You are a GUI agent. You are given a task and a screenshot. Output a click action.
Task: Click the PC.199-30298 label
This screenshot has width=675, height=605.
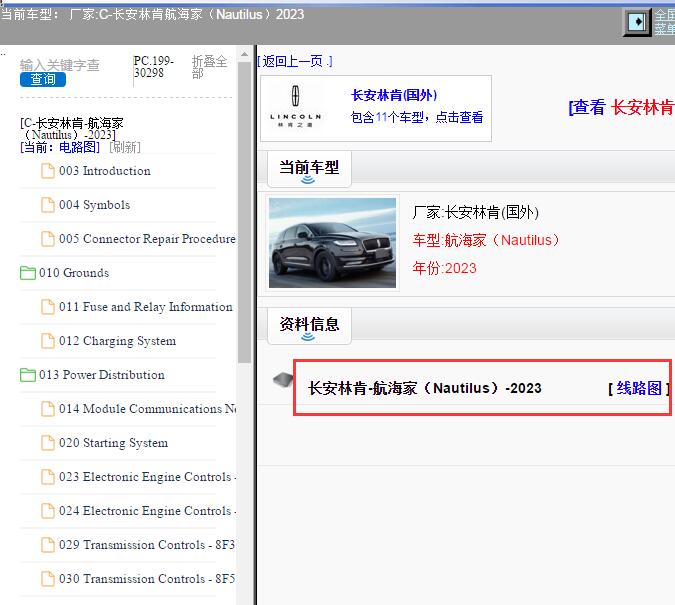[x=154, y=67]
